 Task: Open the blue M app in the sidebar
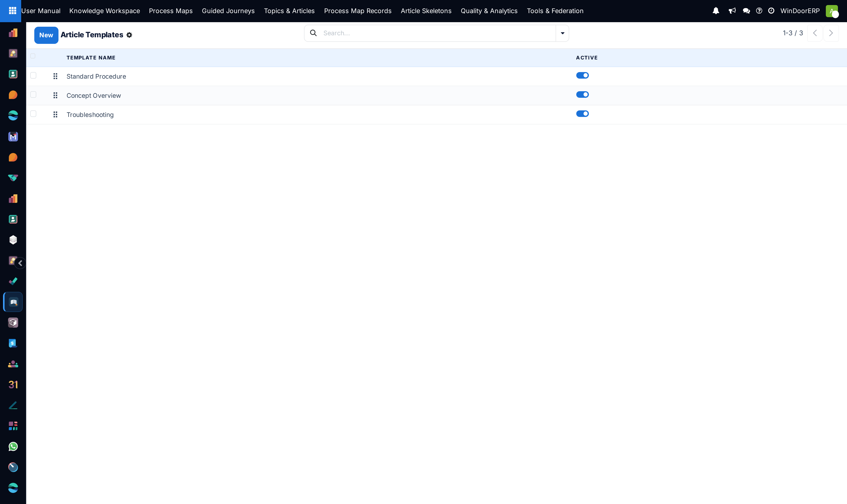click(x=13, y=137)
